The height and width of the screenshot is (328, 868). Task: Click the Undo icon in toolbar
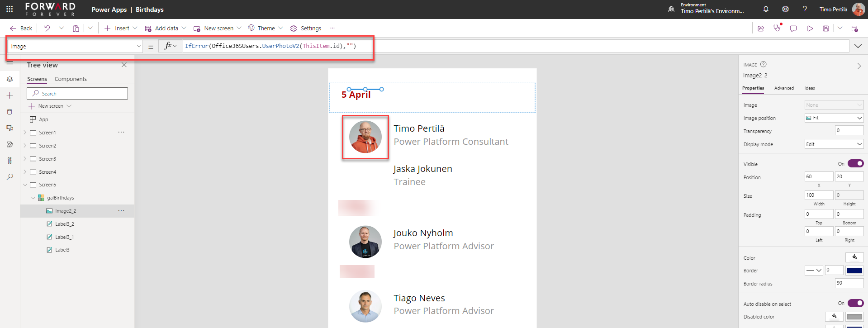47,28
